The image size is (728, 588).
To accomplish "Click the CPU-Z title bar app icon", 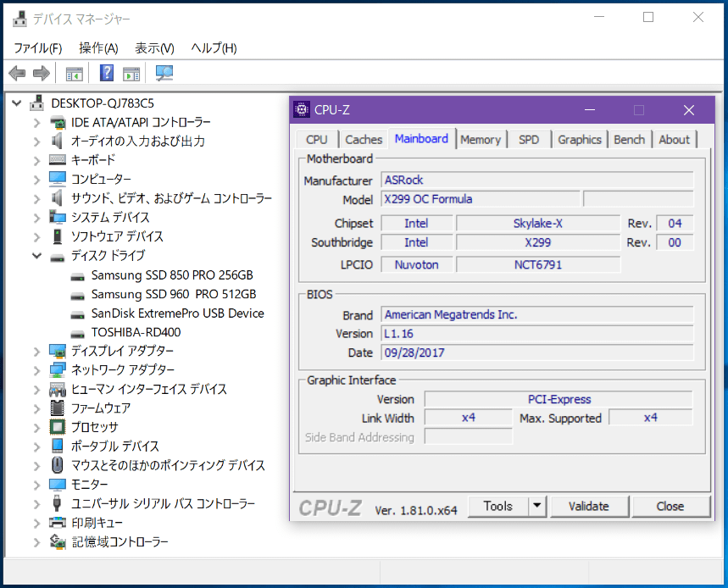I will pyautogui.click(x=302, y=110).
